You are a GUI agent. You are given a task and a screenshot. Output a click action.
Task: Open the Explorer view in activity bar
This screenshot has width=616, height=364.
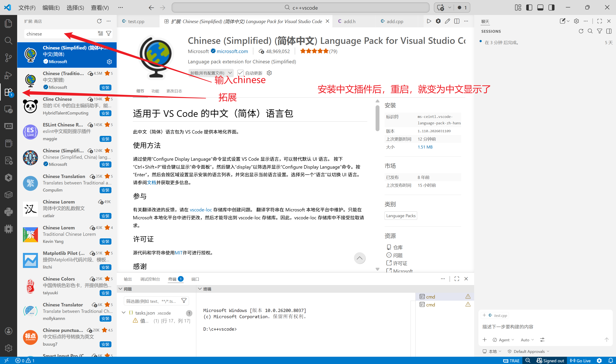click(x=8, y=23)
